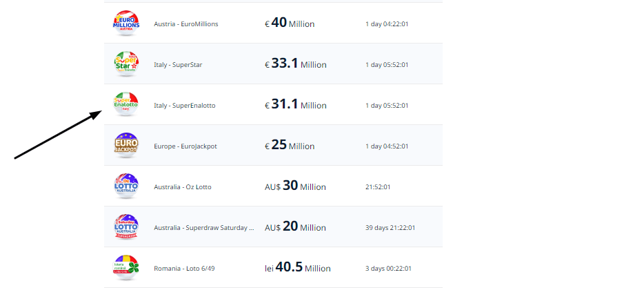Click the lei 40.5 Million jackpot amount
This screenshot has width=644, height=288.
pos(298,268)
